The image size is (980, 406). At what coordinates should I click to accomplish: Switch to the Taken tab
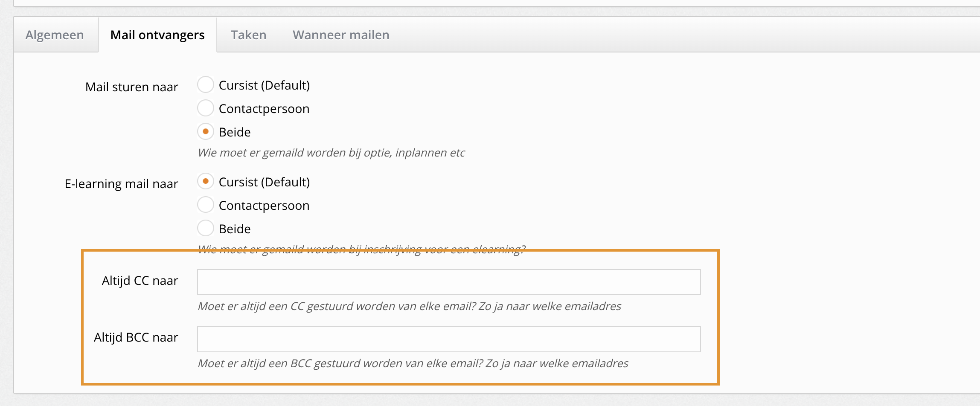point(248,35)
